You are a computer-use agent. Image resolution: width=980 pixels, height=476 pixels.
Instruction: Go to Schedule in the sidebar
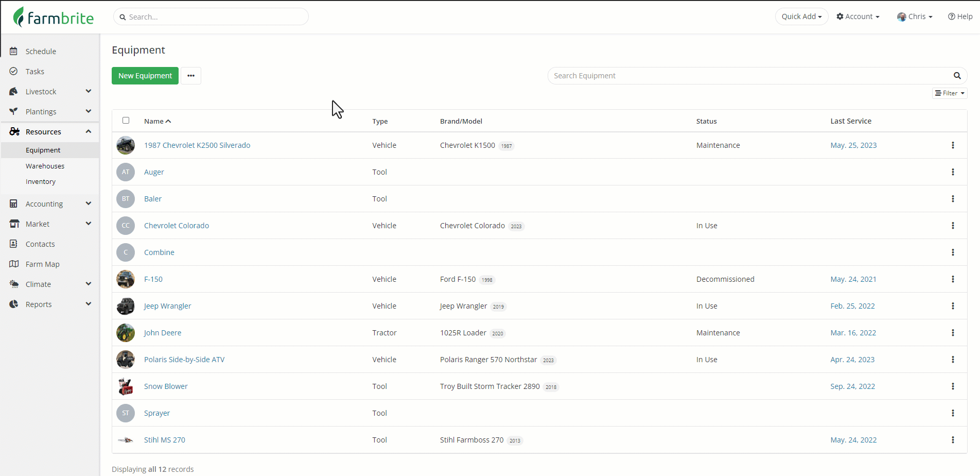point(41,51)
